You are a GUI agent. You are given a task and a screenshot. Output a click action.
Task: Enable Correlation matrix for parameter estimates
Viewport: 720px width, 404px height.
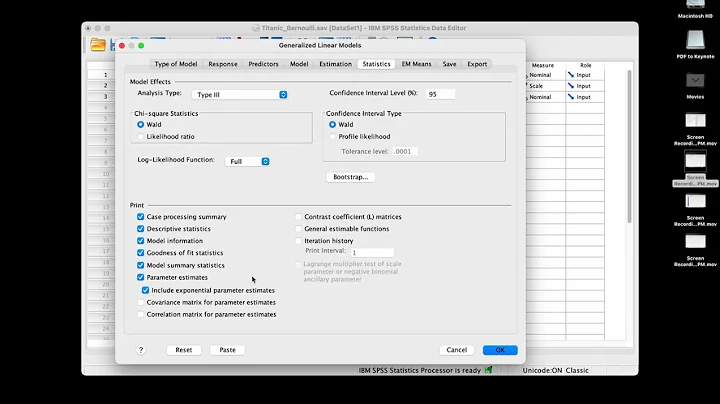pyautogui.click(x=141, y=314)
